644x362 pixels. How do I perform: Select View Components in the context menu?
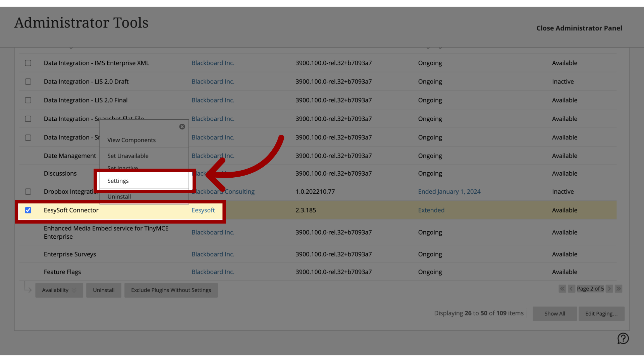131,140
